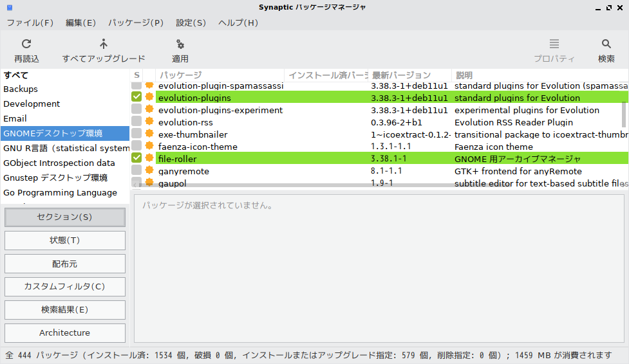Click the Architecture filter button
The image size is (629, 364).
click(65, 332)
